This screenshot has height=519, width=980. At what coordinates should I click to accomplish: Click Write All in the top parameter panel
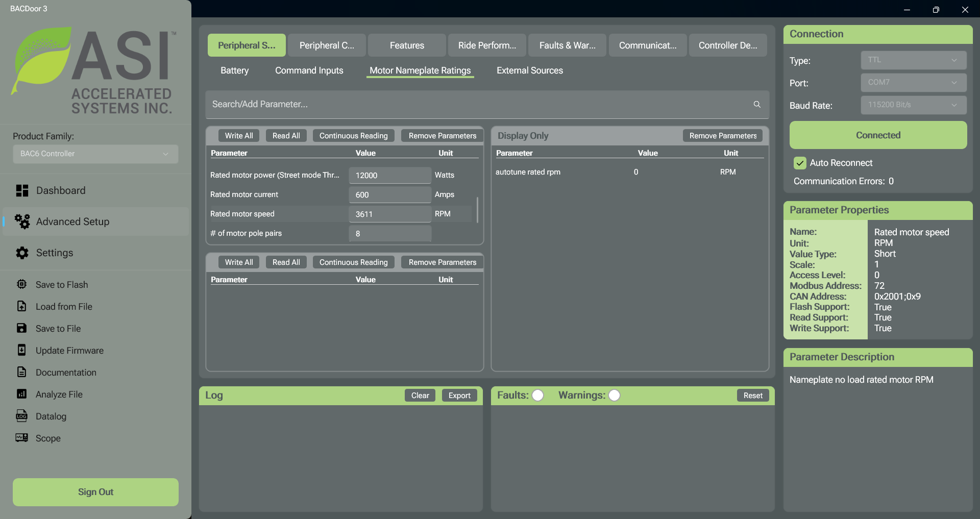click(x=239, y=136)
